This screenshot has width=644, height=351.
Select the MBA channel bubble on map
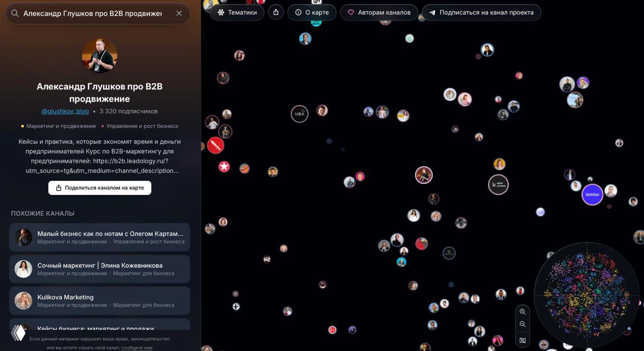tap(299, 114)
